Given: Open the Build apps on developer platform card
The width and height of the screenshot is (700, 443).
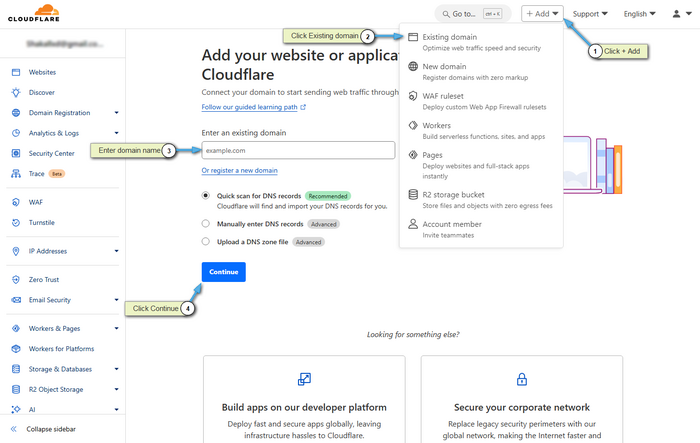Looking at the screenshot, I should [x=304, y=399].
